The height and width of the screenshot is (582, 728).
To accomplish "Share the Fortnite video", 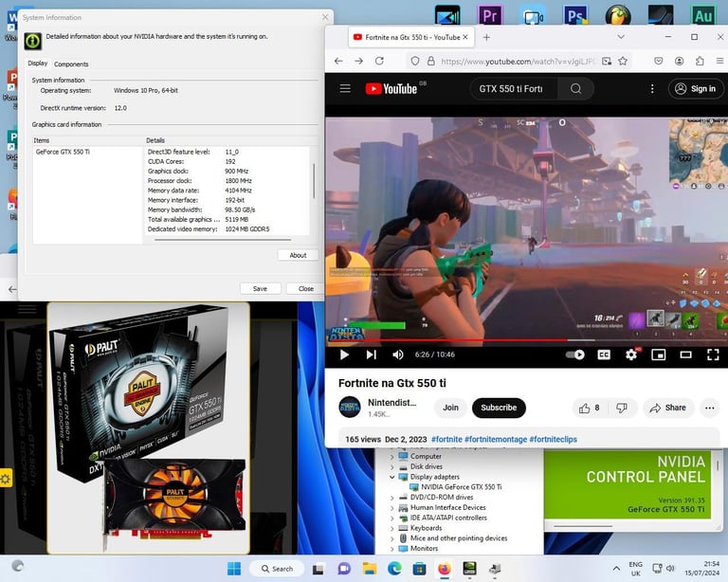I will (667, 408).
